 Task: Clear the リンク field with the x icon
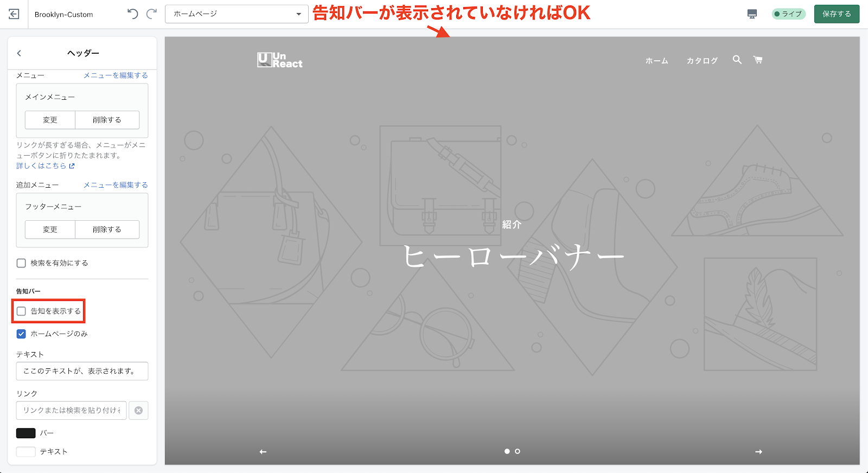[x=138, y=411]
